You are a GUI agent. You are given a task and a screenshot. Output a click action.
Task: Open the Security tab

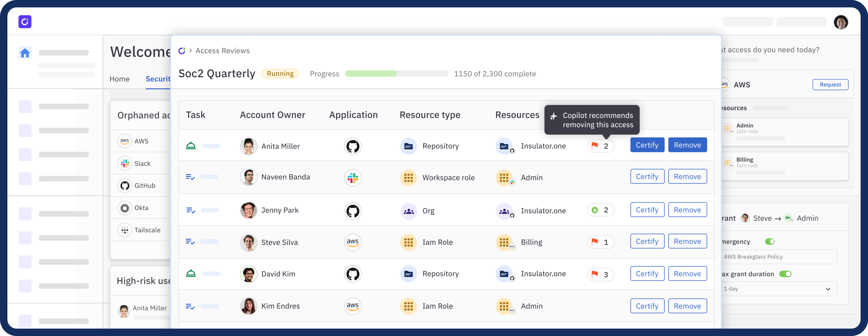[x=158, y=79]
